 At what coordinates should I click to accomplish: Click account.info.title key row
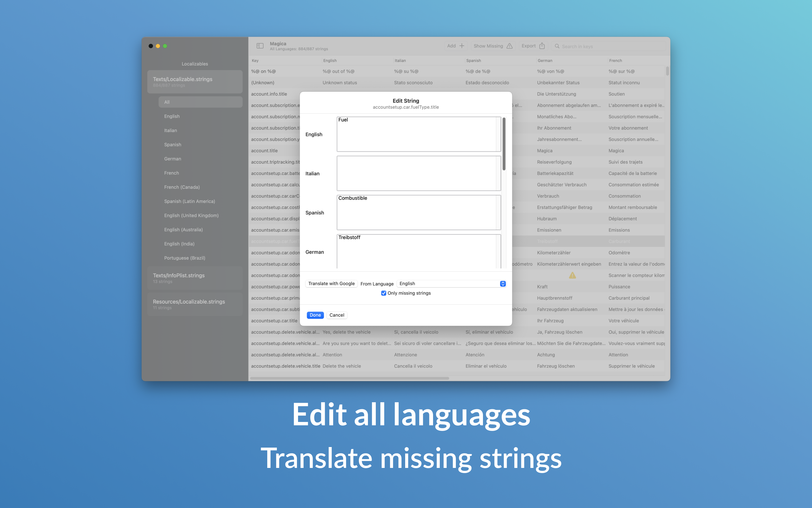pyautogui.click(x=269, y=94)
